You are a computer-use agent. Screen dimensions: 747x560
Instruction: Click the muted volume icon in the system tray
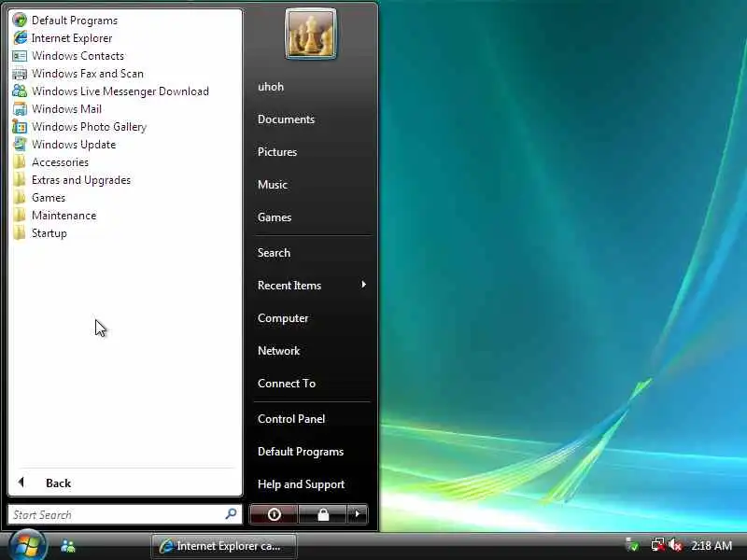click(x=674, y=545)
